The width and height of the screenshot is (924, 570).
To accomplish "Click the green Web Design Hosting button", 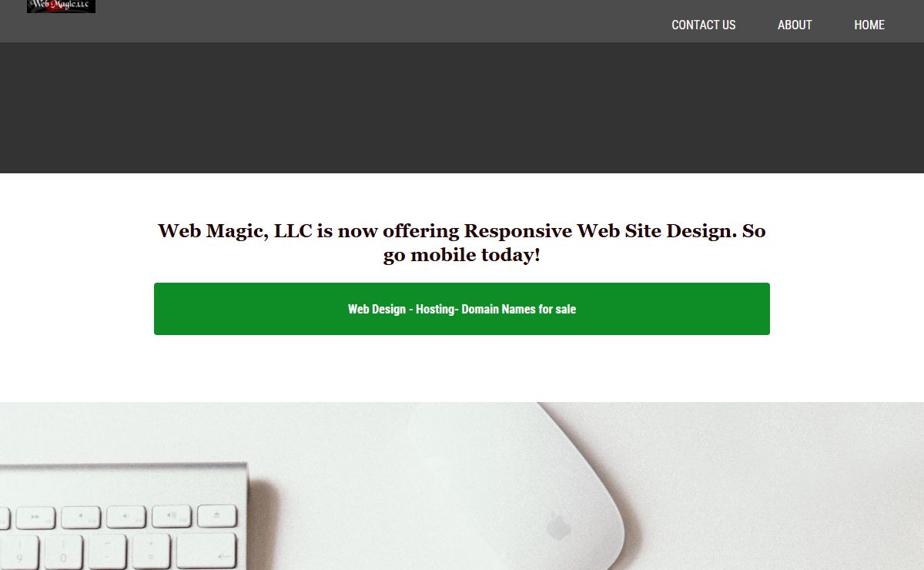I will pos(462,309).
